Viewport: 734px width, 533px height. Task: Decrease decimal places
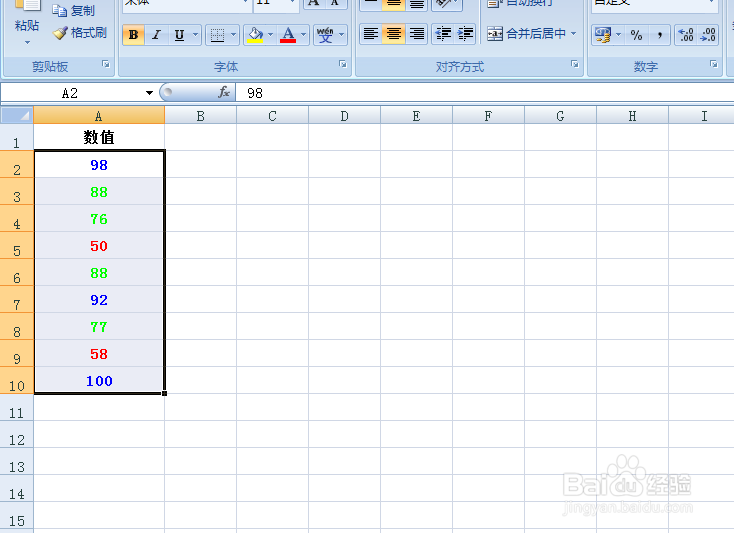(708, 35)
